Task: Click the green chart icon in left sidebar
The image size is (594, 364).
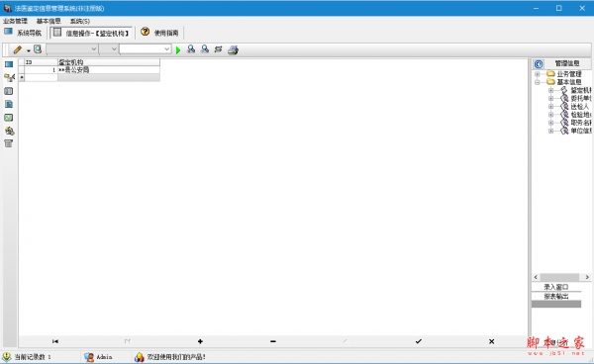Action: [8, 118]
